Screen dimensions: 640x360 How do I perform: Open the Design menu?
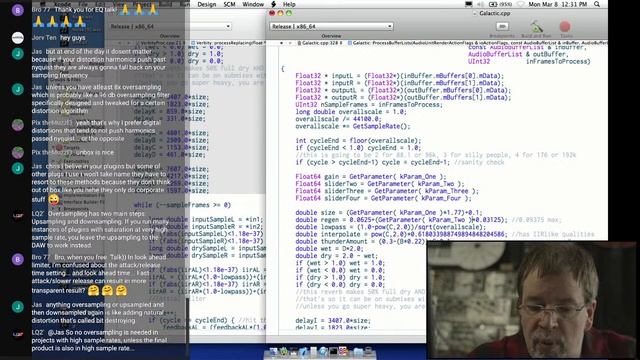click(x=207, y=4)
